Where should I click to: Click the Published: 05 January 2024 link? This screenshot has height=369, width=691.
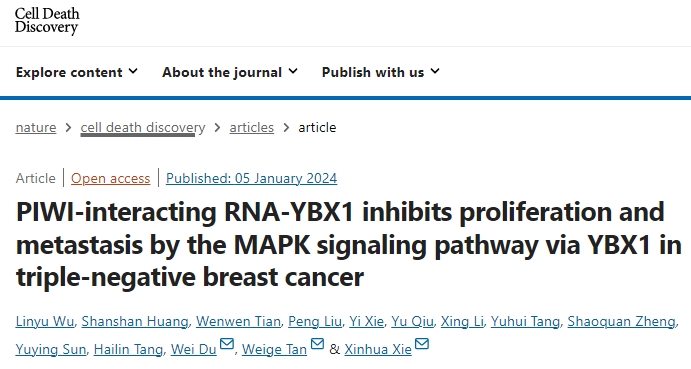pos(252,178)
